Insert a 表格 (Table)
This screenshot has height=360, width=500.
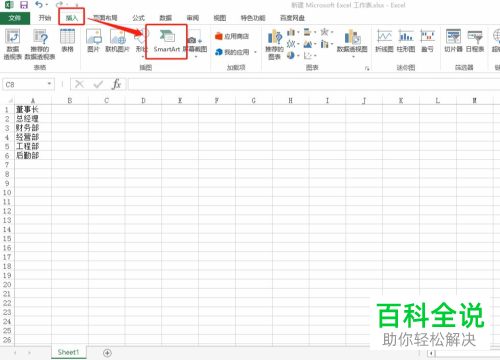click(x=67, y=41)
